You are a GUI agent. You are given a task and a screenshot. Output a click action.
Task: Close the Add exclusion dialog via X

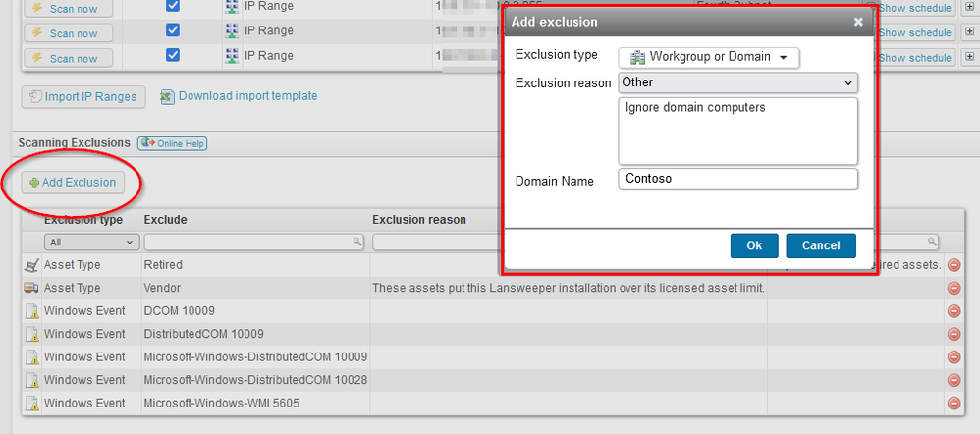point(858,21)
